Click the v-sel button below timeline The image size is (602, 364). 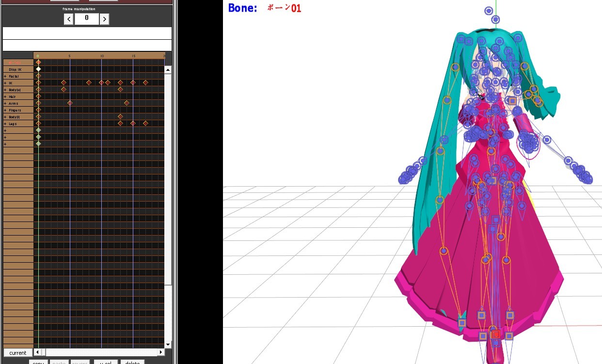point(106,362)
